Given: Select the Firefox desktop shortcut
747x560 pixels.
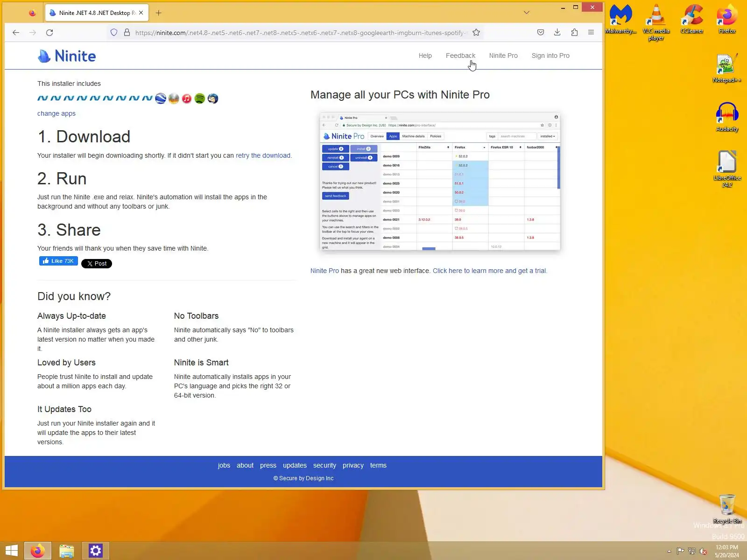Looking at the screenshot, I should 727,20.
